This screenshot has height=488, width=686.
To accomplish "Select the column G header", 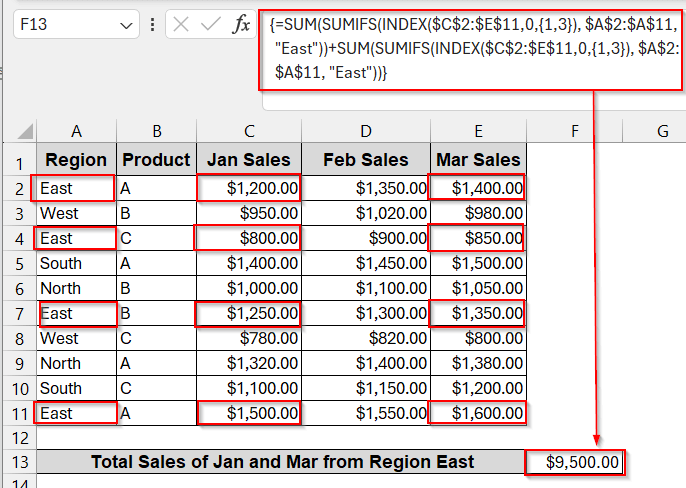I will (662, 131).
